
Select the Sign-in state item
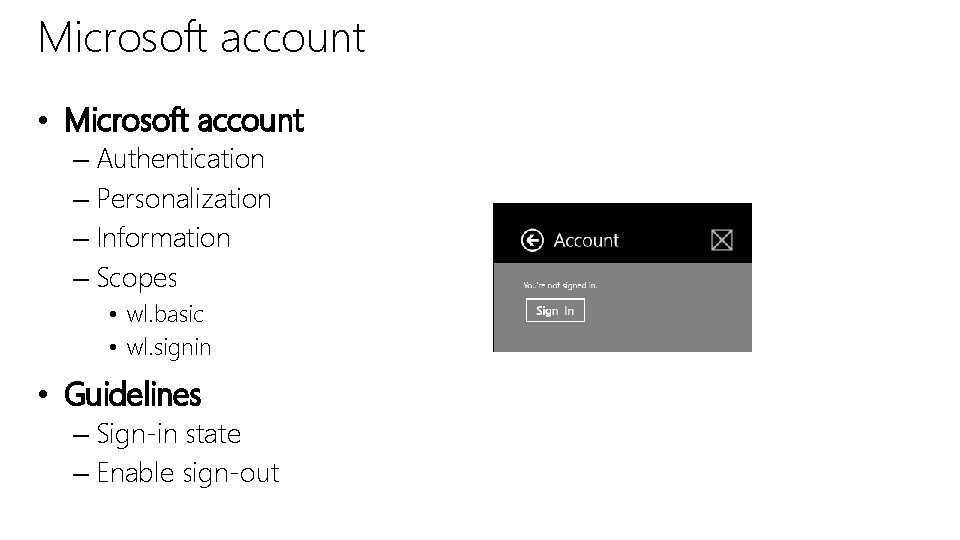click(x=169, y=434)
